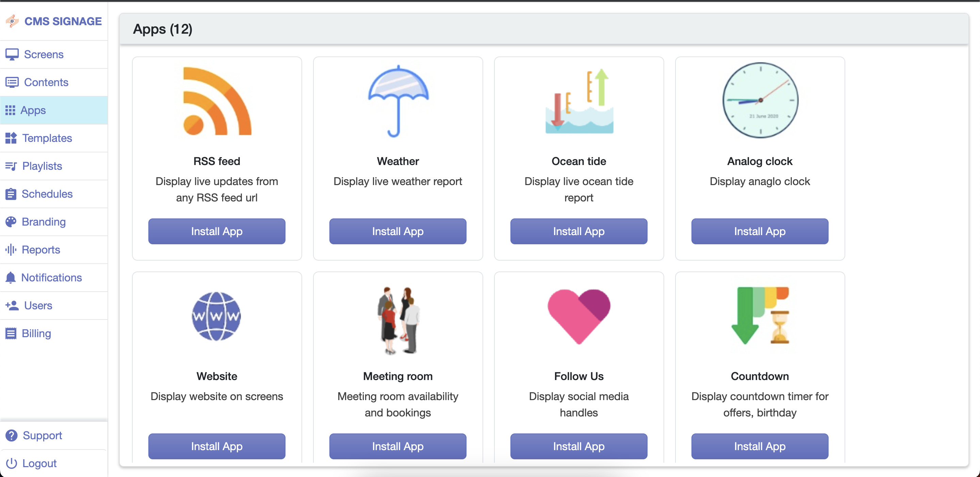Viewport: 980px width, 477px height.
Task: Open the Reports menu item
Action: point(41,249)
